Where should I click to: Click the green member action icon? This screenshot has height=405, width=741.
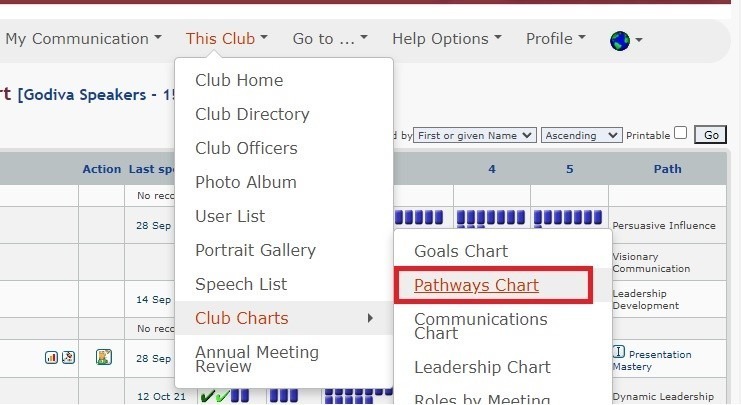pyautogui.click(x=103, y=357)
